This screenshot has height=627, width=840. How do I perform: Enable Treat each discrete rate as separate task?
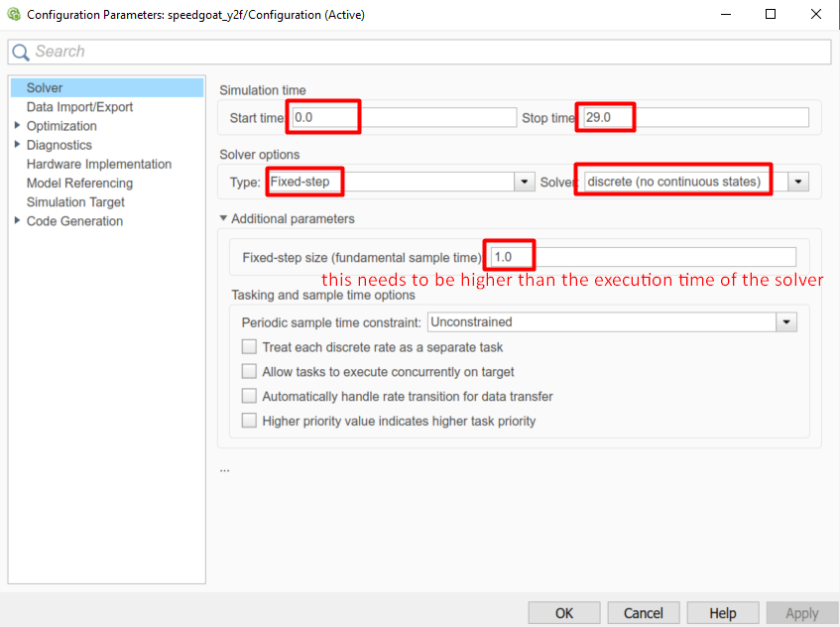250,347
